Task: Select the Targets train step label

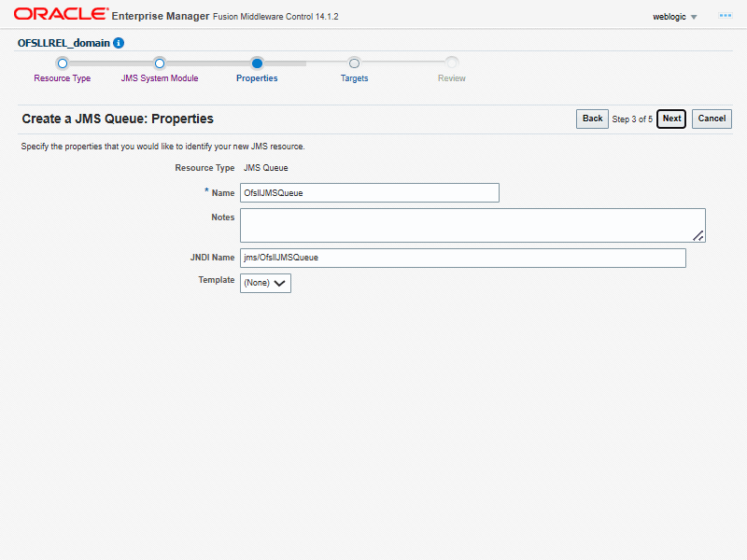Action: [354, 78]
